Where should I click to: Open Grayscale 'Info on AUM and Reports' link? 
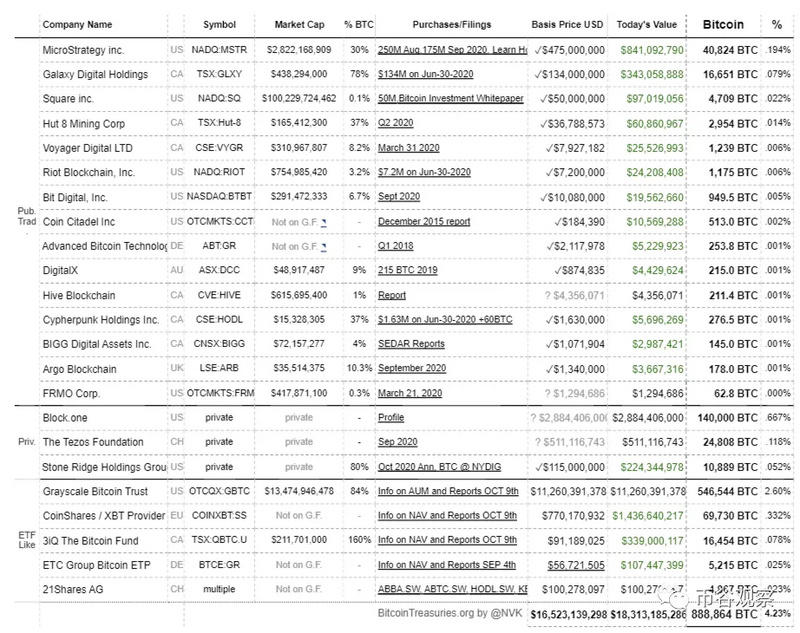click(447, 492)
